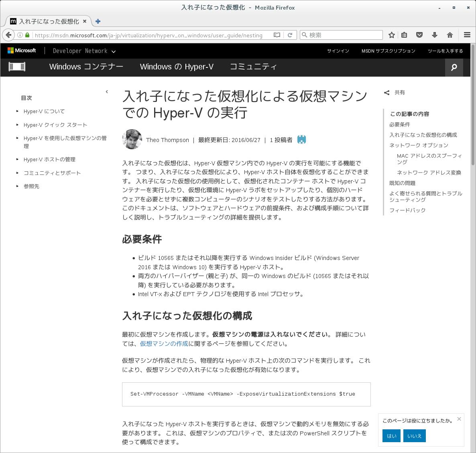
Task: Go to ネットワーク アドレス変換 contents link
Action: [429, 173]
